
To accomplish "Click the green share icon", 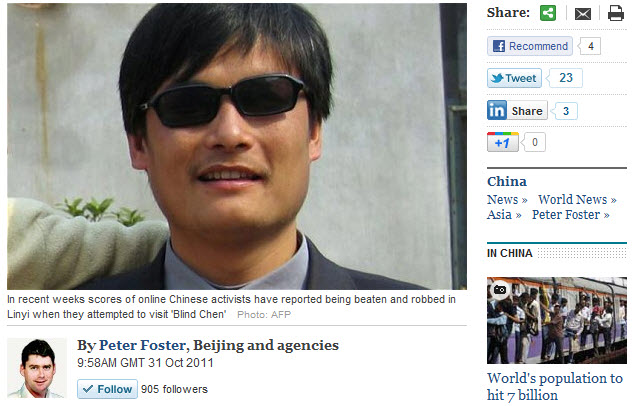I will point(548,13).
